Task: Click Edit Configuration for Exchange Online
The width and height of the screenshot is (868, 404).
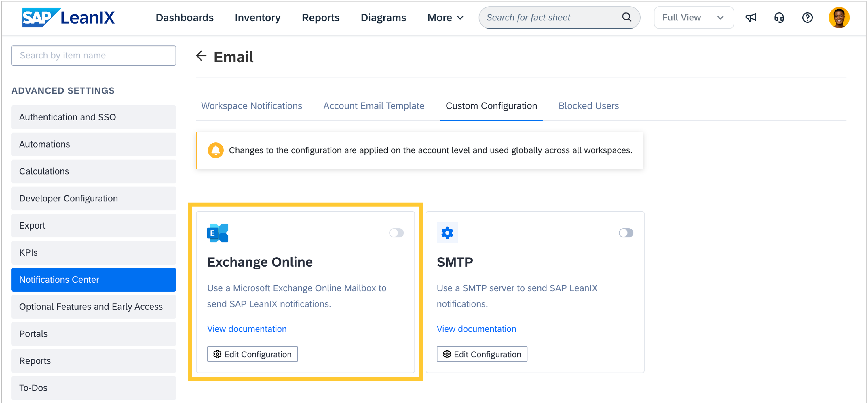Action: click(252, 354)
